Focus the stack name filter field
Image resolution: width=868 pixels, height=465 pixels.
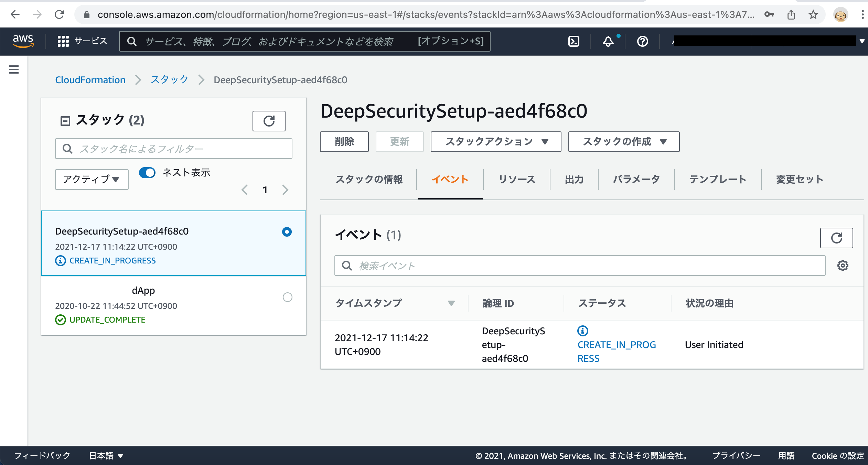174,149
